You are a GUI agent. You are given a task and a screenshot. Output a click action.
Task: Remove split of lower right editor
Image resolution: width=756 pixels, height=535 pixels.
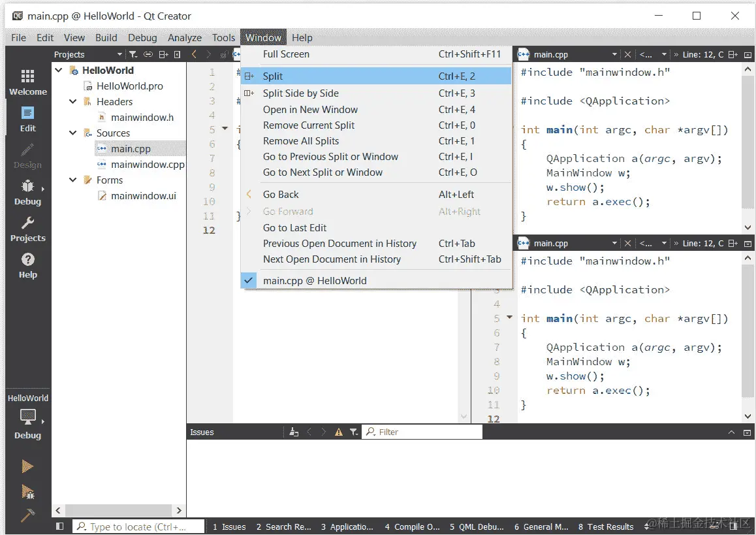coord(748,244)
